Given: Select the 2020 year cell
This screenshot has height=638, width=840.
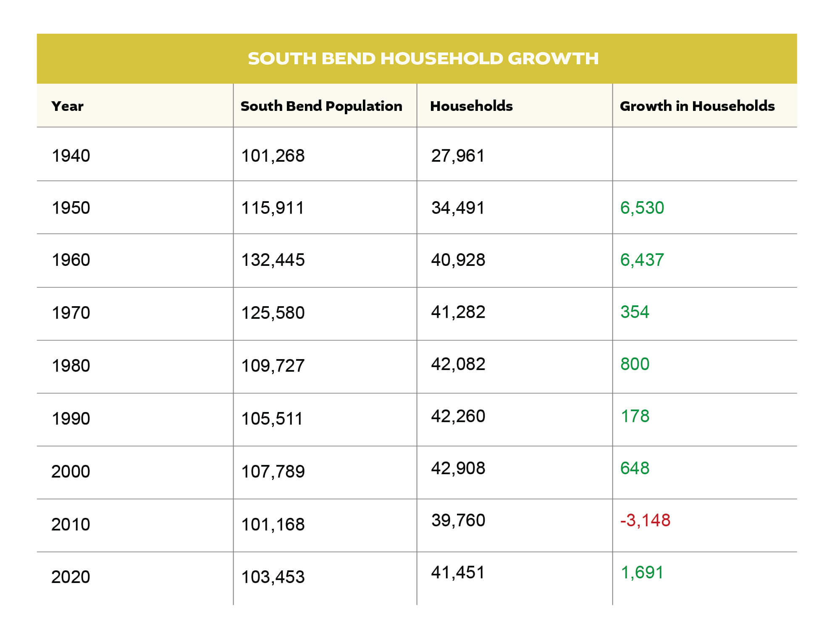Looking at the screenshot, I should 71,577.
